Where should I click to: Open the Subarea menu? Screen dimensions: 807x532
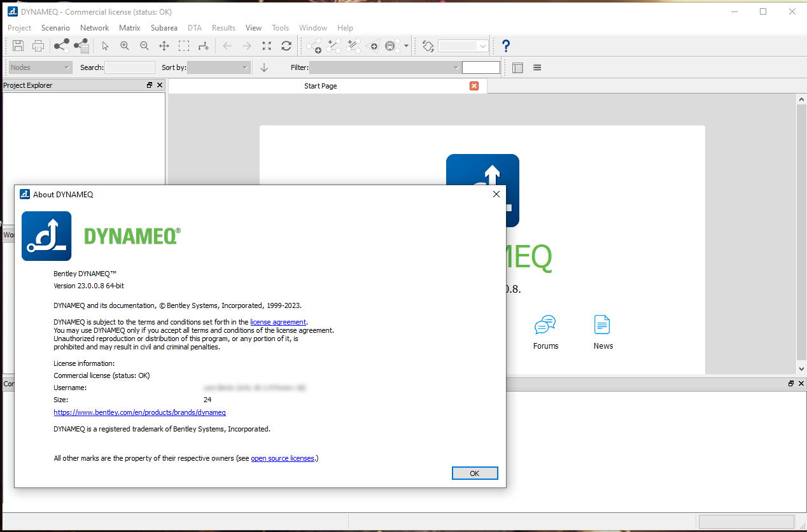point(164,28)
